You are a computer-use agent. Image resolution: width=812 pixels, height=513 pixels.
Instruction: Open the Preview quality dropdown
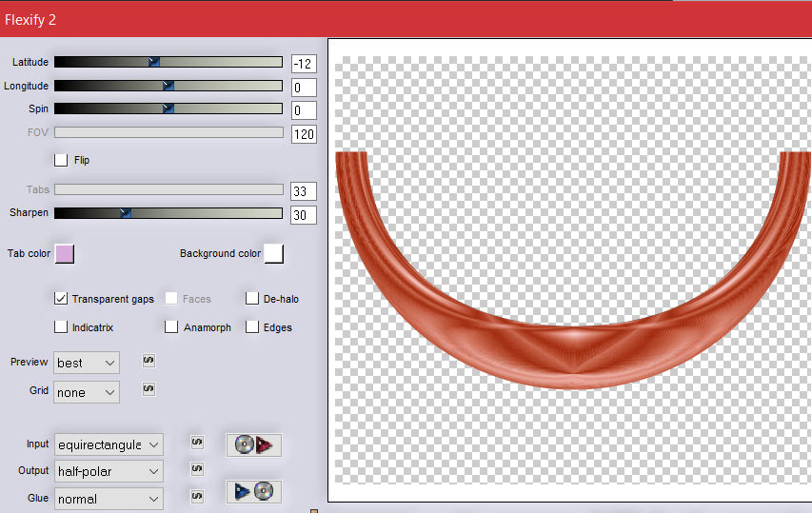pos(87,363)
